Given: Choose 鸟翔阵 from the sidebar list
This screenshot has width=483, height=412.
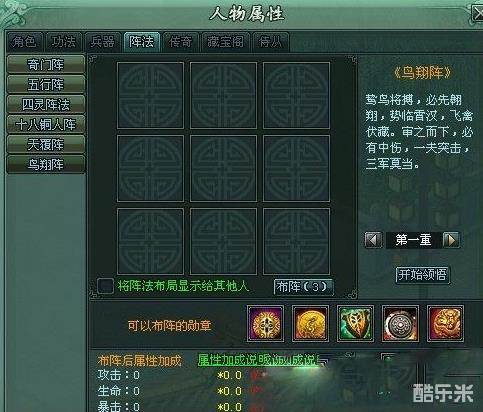Looking at the screenshot, I should 46,164.
